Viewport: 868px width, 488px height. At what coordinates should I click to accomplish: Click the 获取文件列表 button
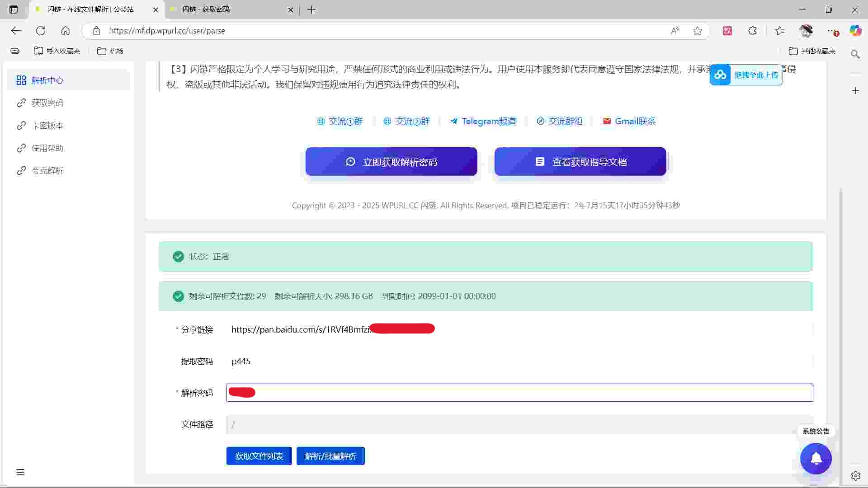[259, 456]
